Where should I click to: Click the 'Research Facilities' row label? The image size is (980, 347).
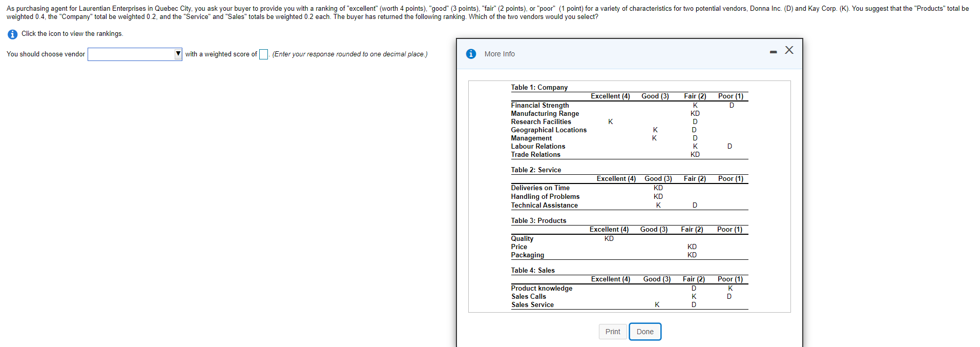tap(541, 122)
